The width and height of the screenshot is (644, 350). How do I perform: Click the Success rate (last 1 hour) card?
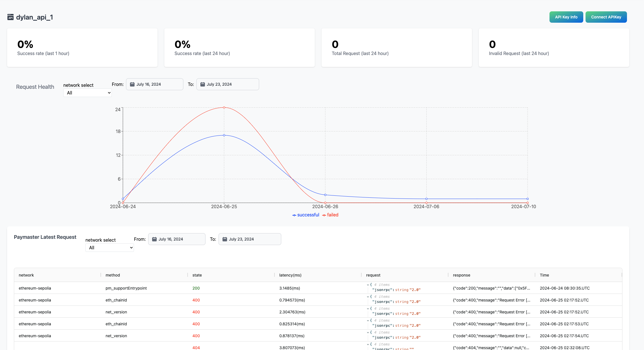point(82,48)
